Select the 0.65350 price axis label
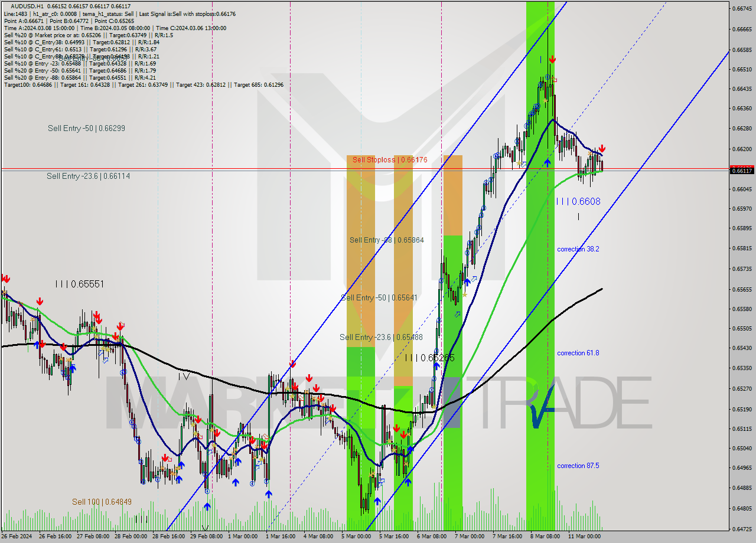Screen dimensions: 756x543 (742, 368)
